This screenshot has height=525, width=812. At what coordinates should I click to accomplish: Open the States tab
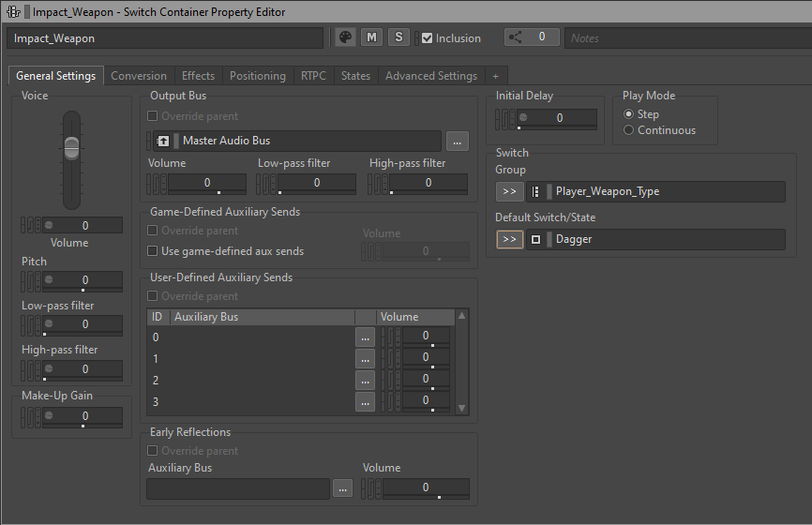[x=355, y=76]
